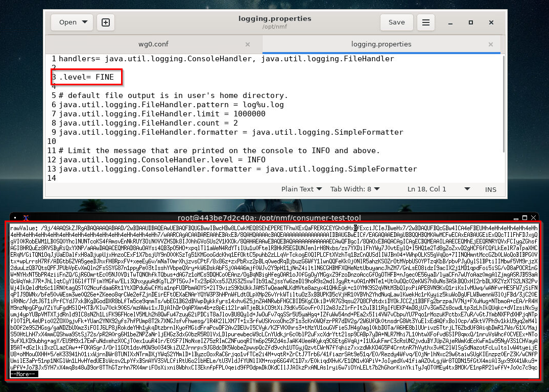Open the Plain Text language dropdown
The height and width of the screenshot is (392, 549).
point(301,189)
